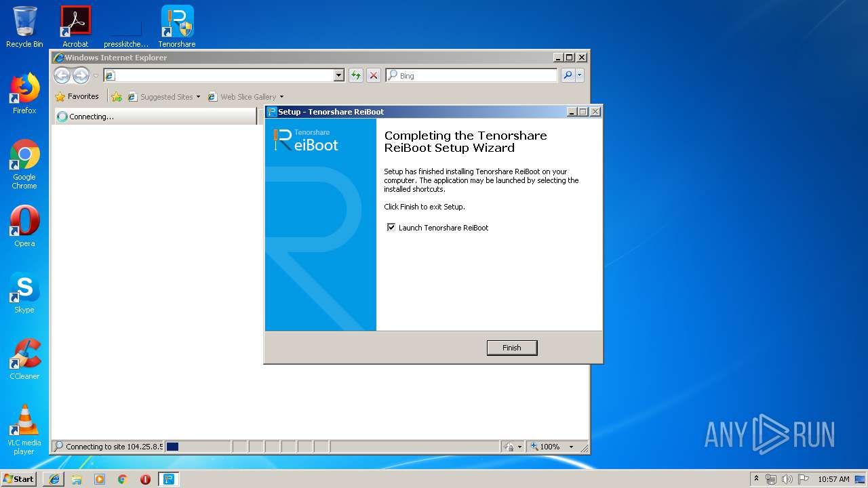
Task: Open Recycle Bin desktop icon
Action: (x=24, y=27)
